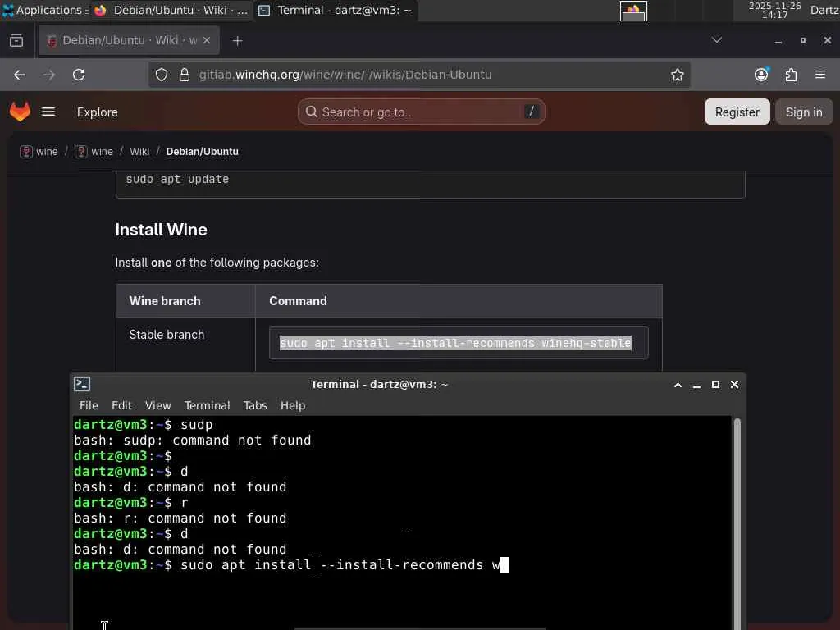Image resolution: width=840 pixels, height=630 pixels.
Task: Open the tracking protection shield icon
Action: pyautogui.click(x=162, y=75)
